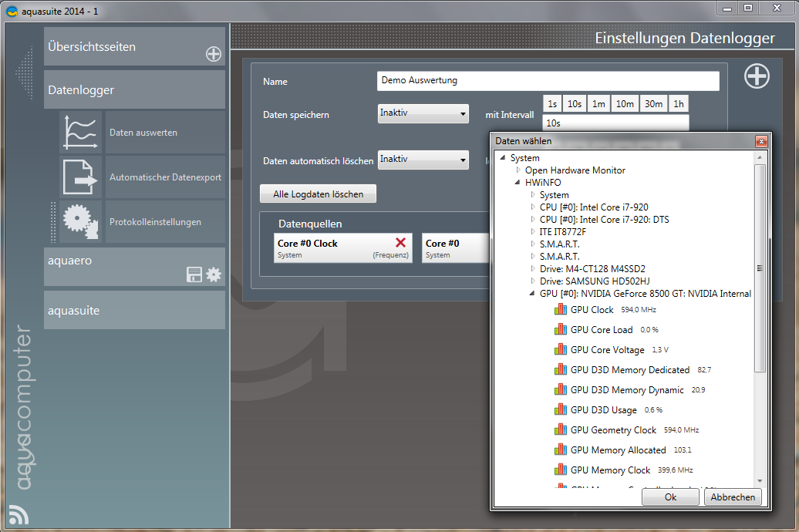Set the interval to 10m preset
This screenshot has width=799, height=532.
click(x=625, y=104)
